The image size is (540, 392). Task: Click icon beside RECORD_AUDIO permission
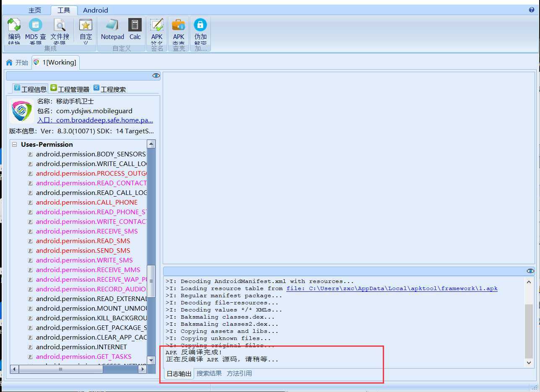[30, 289]
